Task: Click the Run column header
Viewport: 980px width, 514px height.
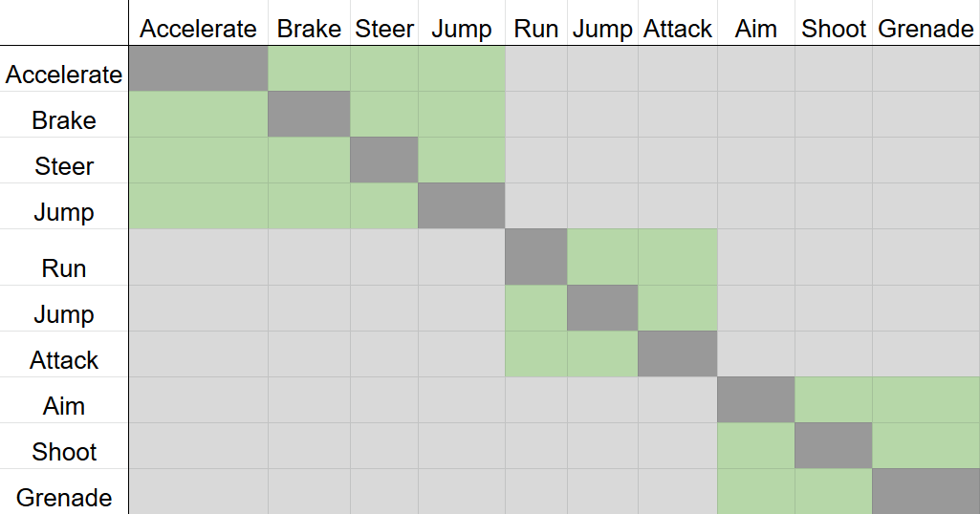Action: coord(535,29)
